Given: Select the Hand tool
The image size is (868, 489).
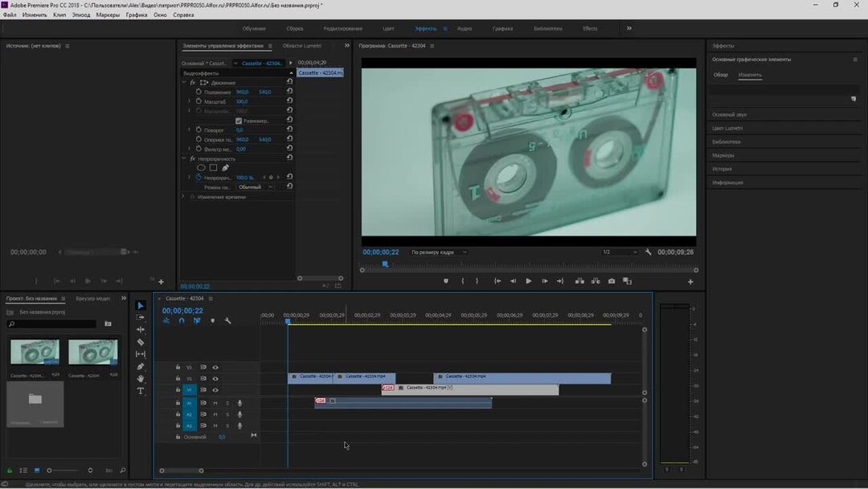Looking at the screenshot, I should tap(141, 379).
